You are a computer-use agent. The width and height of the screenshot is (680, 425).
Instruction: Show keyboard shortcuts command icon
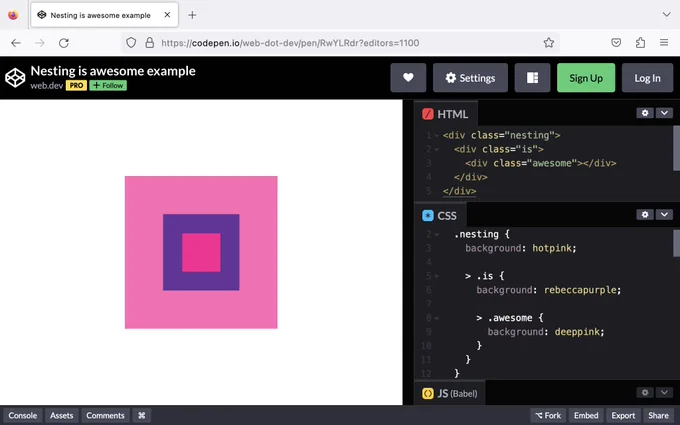pos(141,415)
